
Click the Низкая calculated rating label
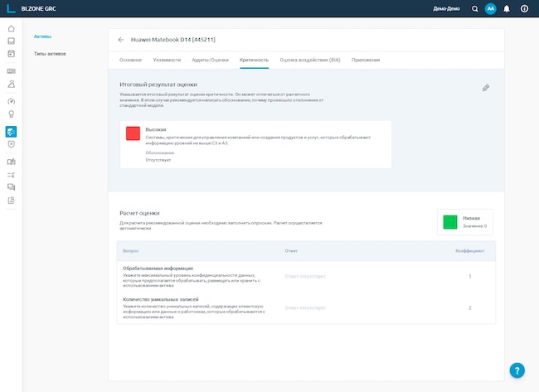471,218
